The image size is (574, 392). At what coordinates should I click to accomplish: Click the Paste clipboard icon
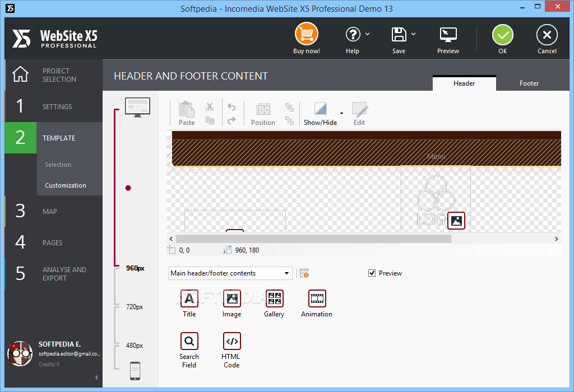[x=186, y=109]
